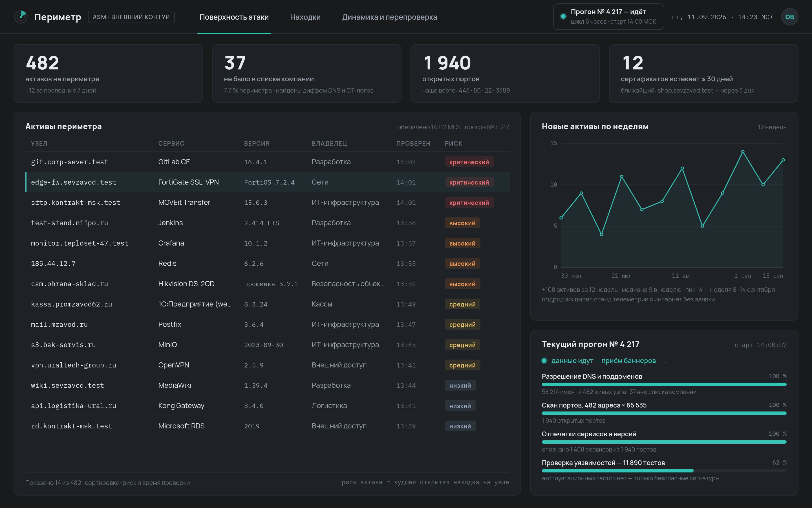
Task: Click низкий badge on the MediaWiki row
Action: coord(460,385)
